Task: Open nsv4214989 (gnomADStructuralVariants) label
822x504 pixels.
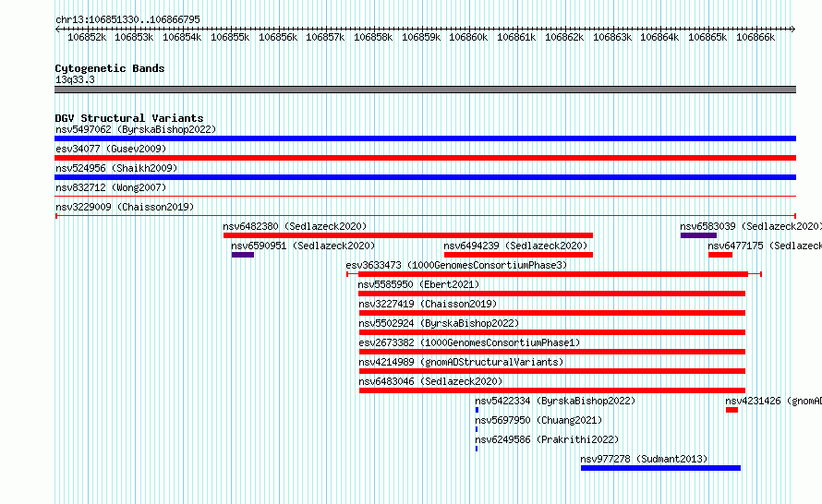Action: coord(461,362)
